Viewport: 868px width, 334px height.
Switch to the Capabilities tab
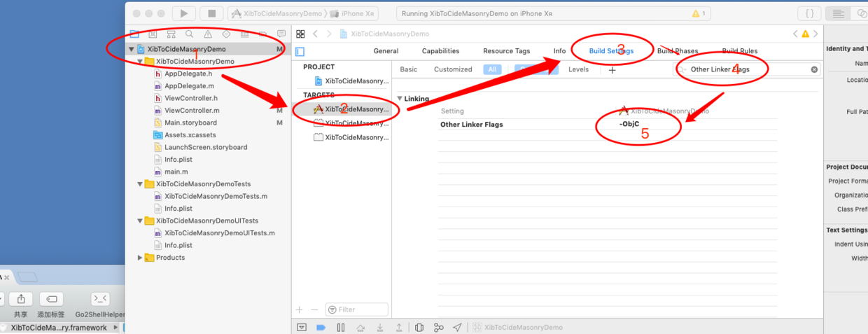[x=440, y=51]
